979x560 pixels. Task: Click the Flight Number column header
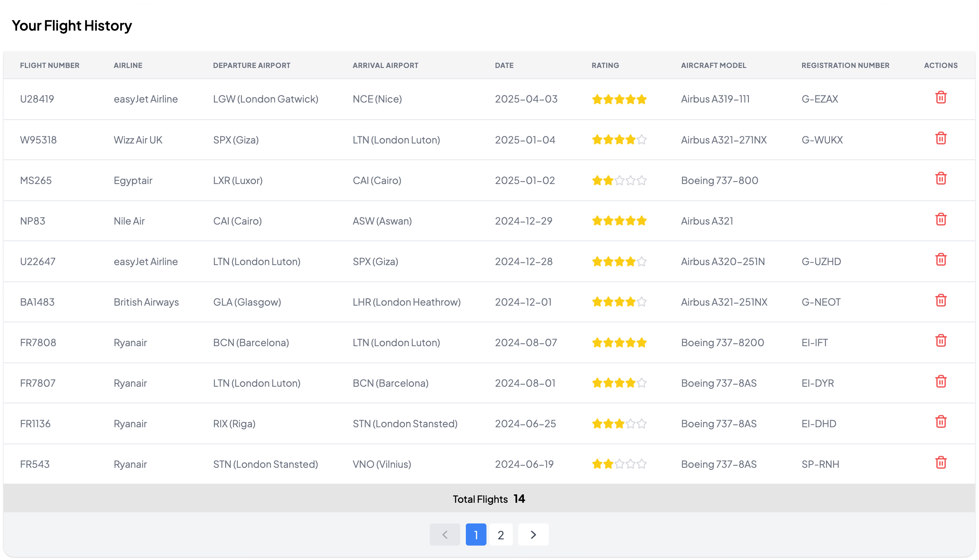pos(50,66)
